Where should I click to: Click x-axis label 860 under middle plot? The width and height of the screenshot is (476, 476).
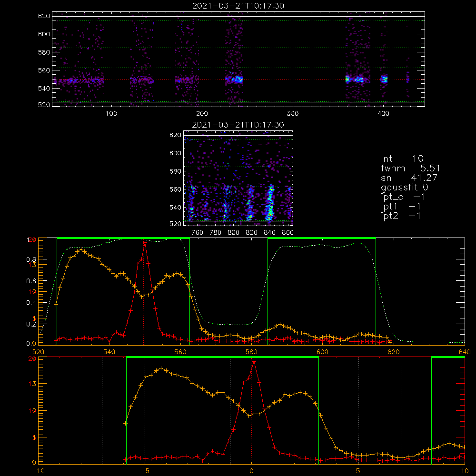[288, 233]
